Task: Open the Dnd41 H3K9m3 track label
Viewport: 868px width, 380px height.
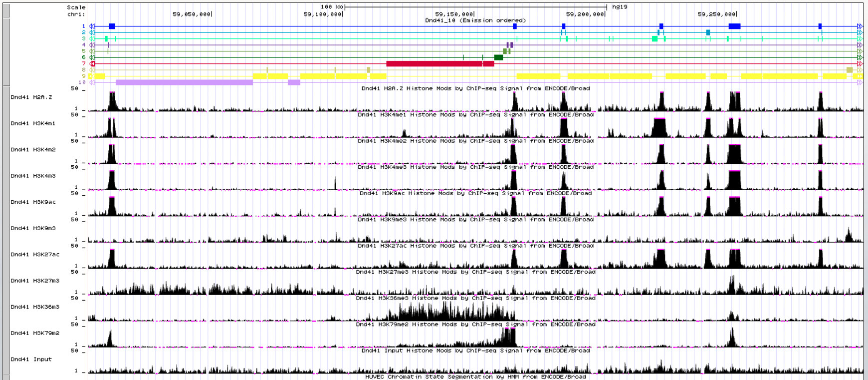Action: pyautogui.click(x=33, y=228)
